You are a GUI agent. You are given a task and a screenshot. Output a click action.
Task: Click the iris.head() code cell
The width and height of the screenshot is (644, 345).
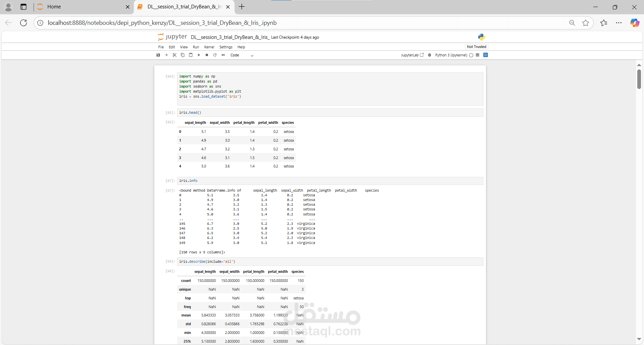click(330, 112)
